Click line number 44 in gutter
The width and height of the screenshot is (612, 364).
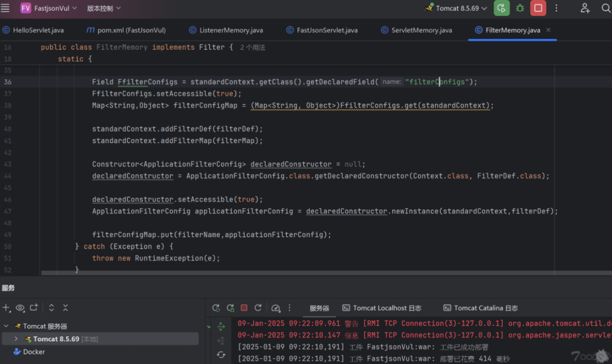point(8,176)
